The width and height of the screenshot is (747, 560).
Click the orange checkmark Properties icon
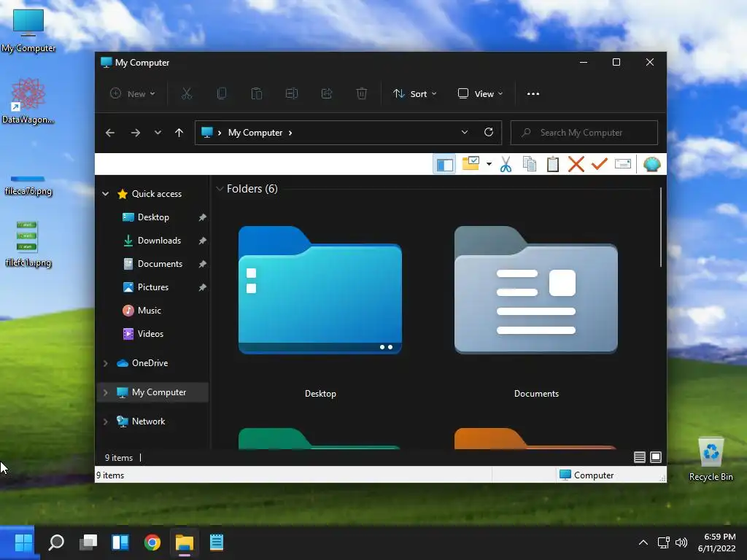click(x=600, y=164)
